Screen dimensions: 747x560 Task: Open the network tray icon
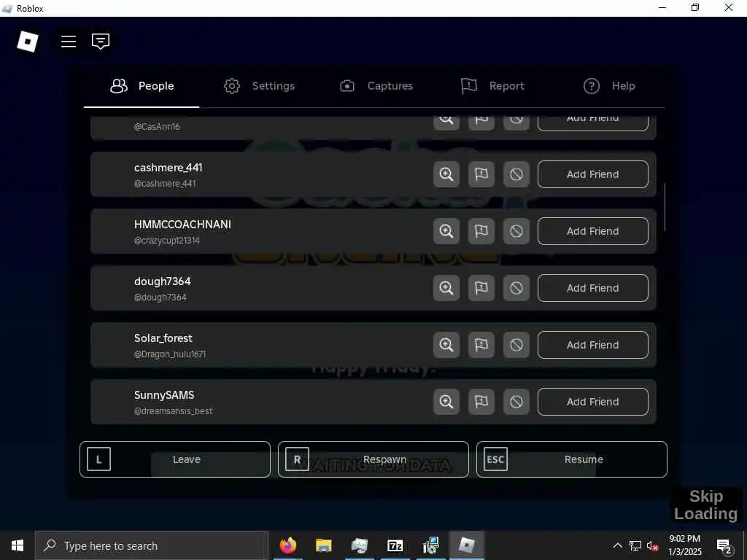[635, 545]
